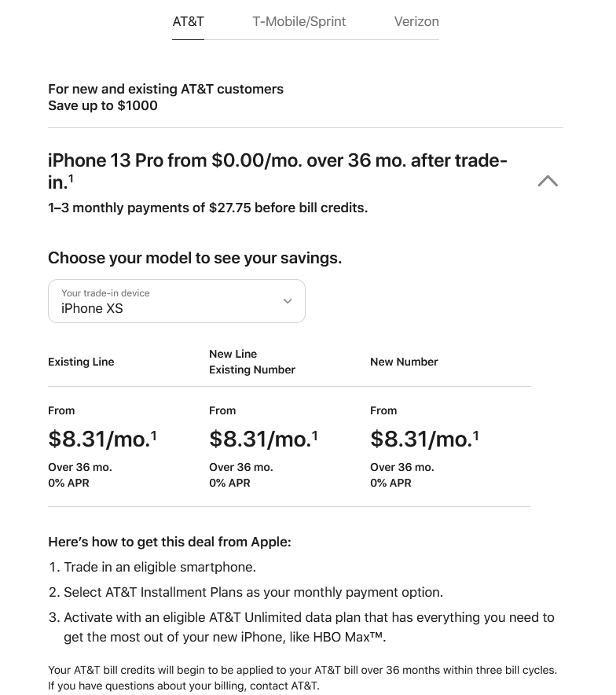The height and width of the screenshot is (695, 616).
Task: Open footnote 1 beside the Existing Line price
Action: [154, 435]
